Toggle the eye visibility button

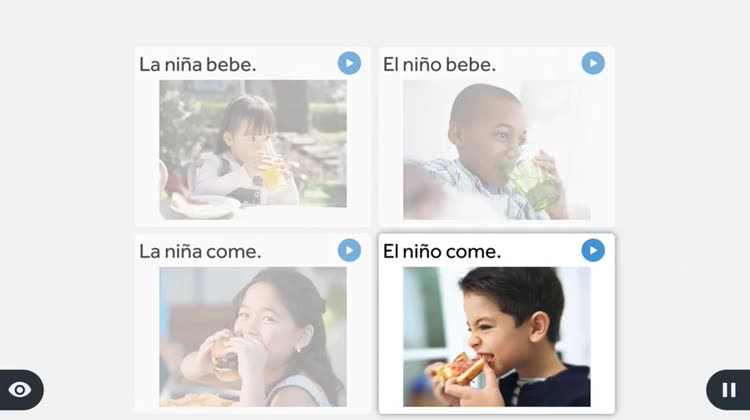click(20, 390)
